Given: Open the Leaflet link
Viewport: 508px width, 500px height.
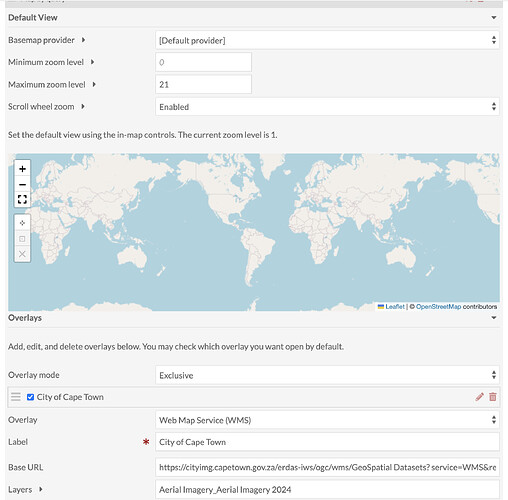Looking at the screenshot, I should coord(395,306).
